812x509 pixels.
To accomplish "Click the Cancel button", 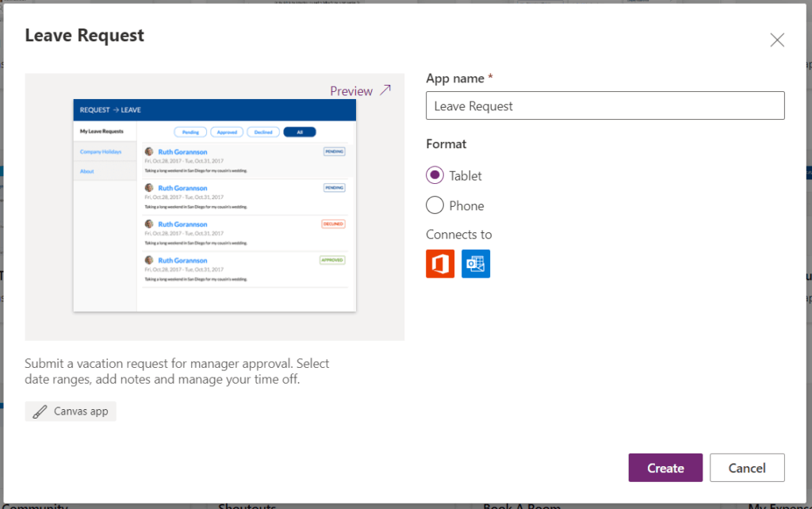I will [747, 468].
